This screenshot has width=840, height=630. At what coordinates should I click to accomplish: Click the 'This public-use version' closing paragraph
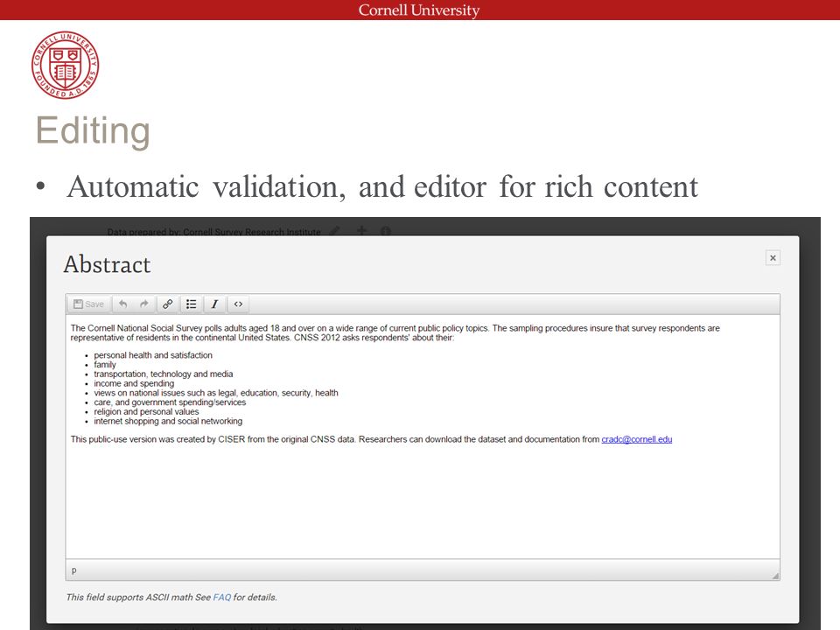click(371, 439)
